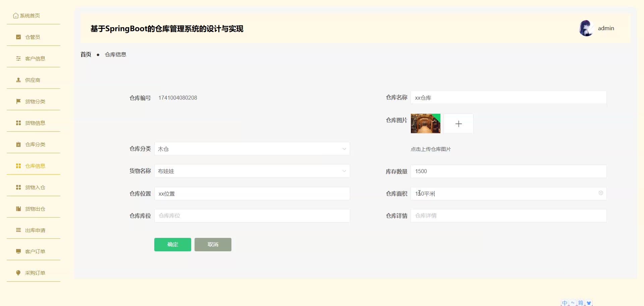This screenshot has width=644, height=306.
Task: Select the 客户信息 sliders icon
Action: [18, 58]
